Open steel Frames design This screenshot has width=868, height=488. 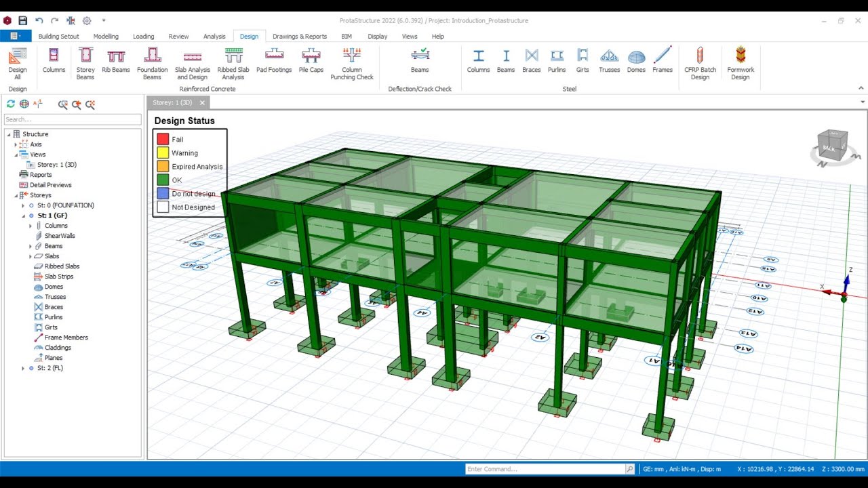click(x=663, y=60)
